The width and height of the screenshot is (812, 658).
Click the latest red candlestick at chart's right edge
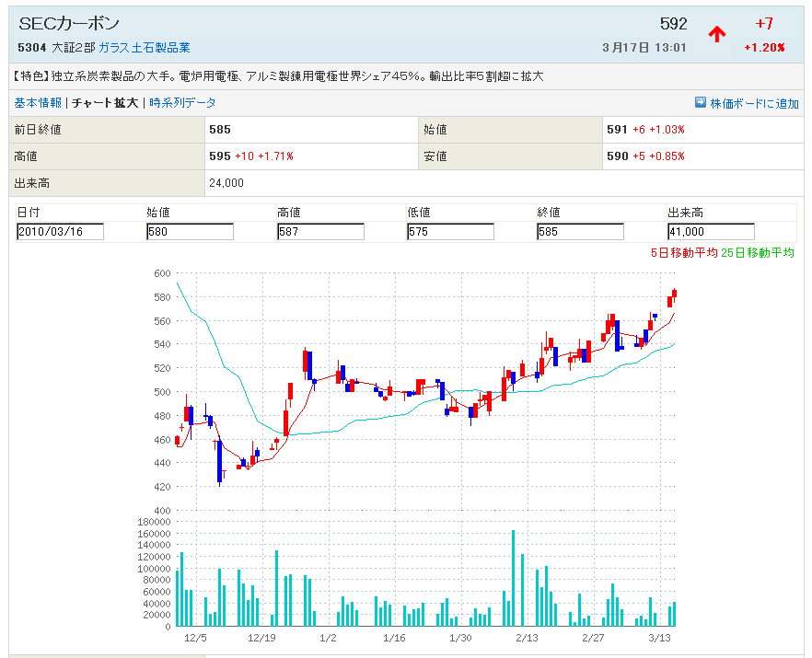(x=675, y=294)
